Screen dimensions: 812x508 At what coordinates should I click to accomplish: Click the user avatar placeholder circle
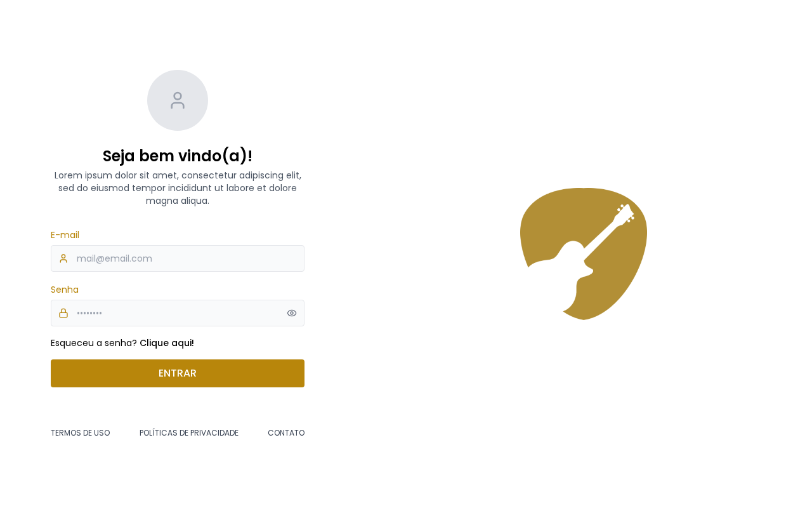point(178,100)
